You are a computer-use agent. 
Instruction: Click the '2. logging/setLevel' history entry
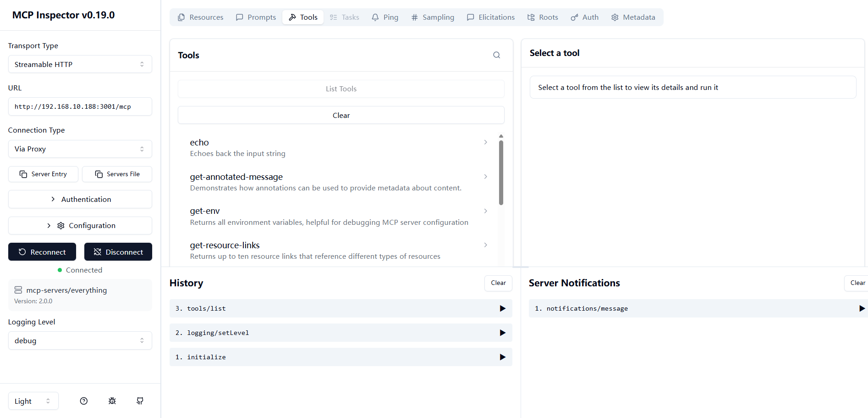[x=341, y=333]
